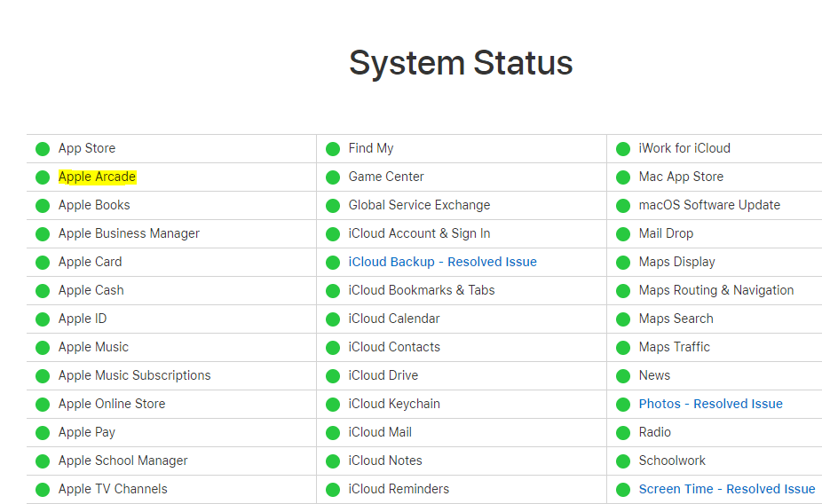Select the green dot for Apple Business Manager
This screenshot has width=822, height=504.
[x=43, y=234]
